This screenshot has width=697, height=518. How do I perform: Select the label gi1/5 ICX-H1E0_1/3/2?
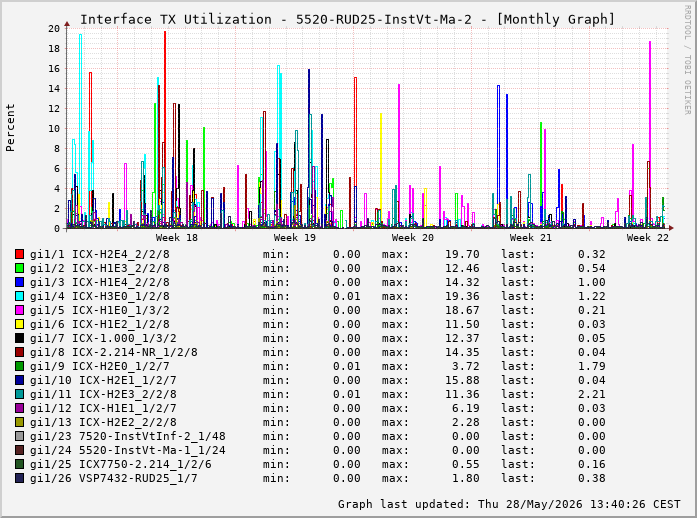(x=100, y=310)
